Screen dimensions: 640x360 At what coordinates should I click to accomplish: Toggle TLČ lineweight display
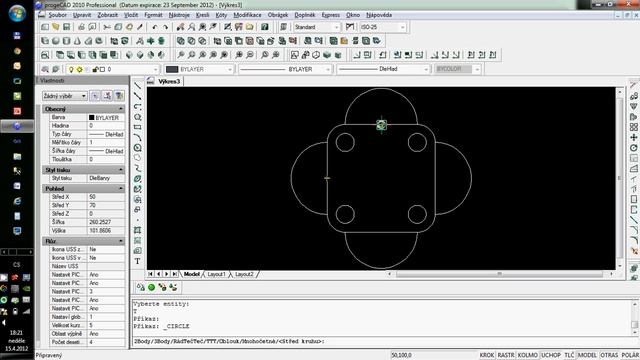[569, 355]
